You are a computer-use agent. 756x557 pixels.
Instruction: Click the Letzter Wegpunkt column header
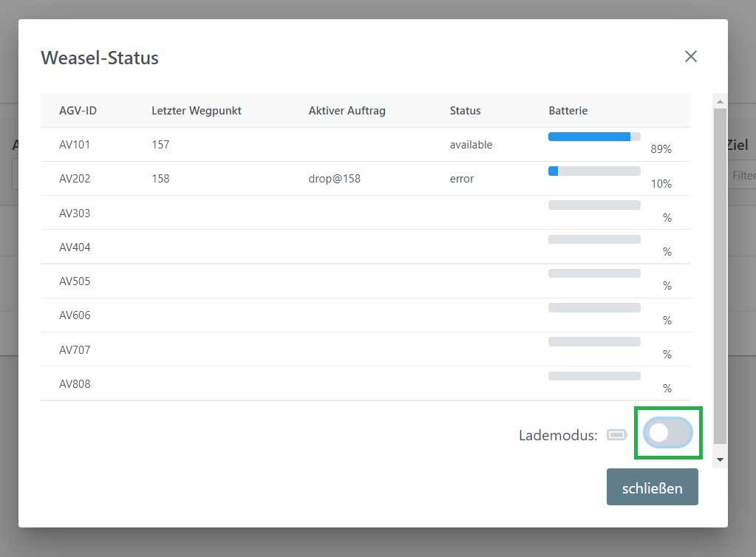click(196, 111)
